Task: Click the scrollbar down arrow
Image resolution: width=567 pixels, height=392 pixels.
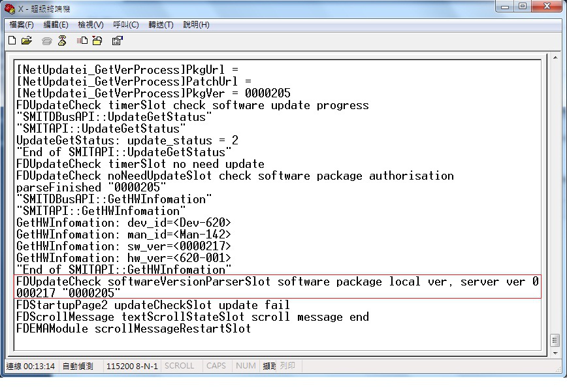Action: pos(555,353)
